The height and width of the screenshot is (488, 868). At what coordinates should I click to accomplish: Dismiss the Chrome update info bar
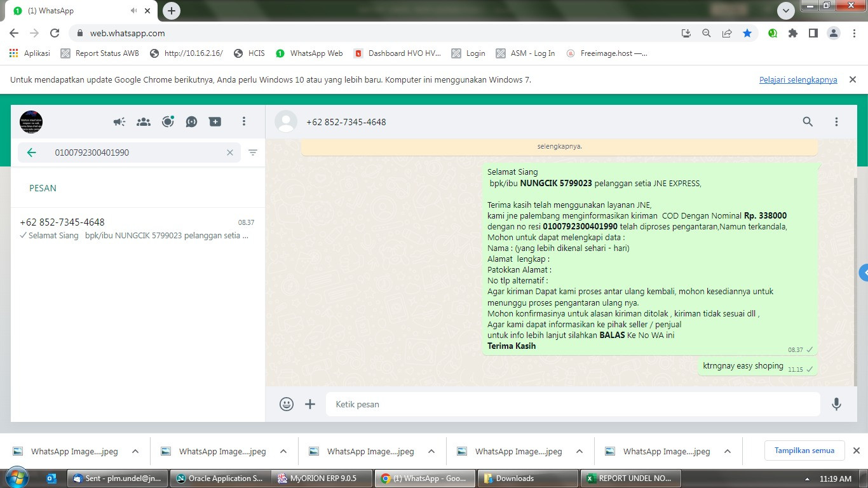pyautogui.click(x=853, y=80)
